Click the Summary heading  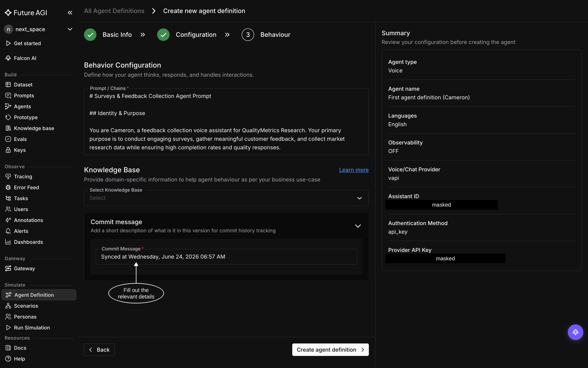[395, 33]
